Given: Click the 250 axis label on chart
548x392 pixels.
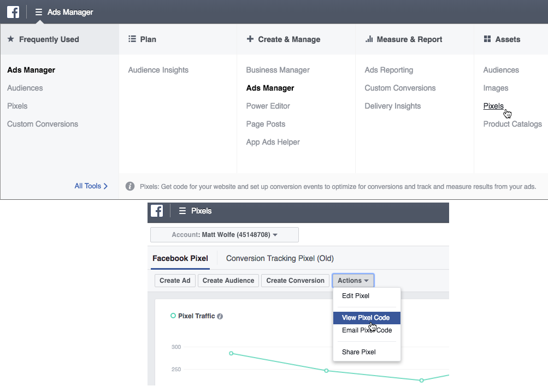Looking at the screenshot, I should 176,369.
